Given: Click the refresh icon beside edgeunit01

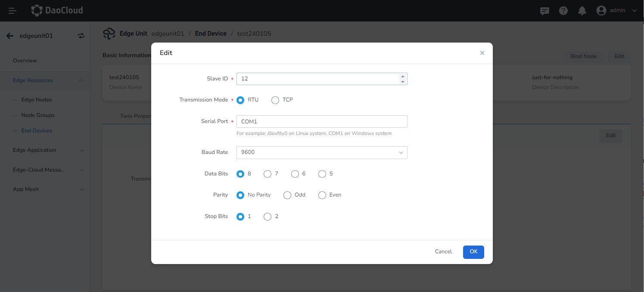Looking at the screenshot, I should 81,36.
